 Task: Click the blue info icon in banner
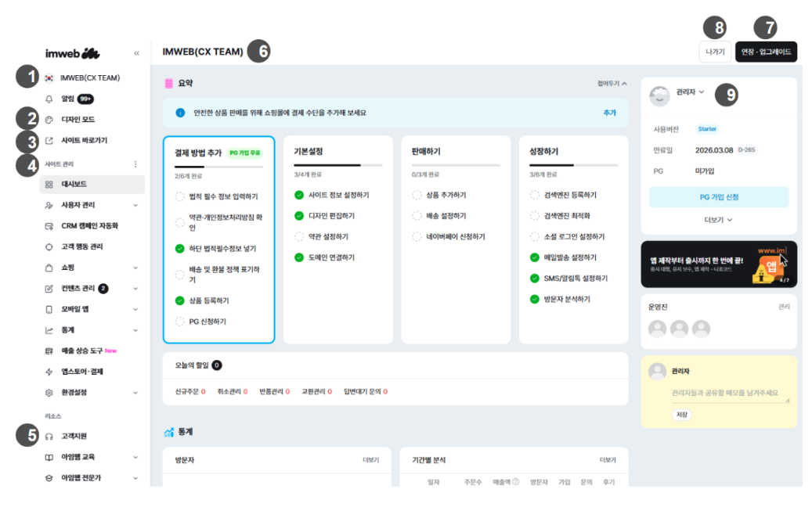(x=180, y=113)
